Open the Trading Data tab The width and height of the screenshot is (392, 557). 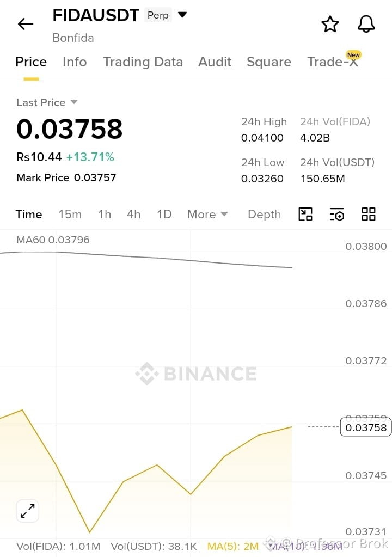tap(143, 62)
